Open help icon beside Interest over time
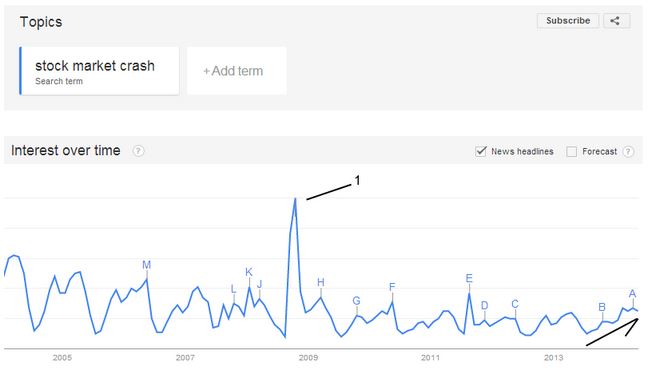The image size is (654, 373). [138, 151]
